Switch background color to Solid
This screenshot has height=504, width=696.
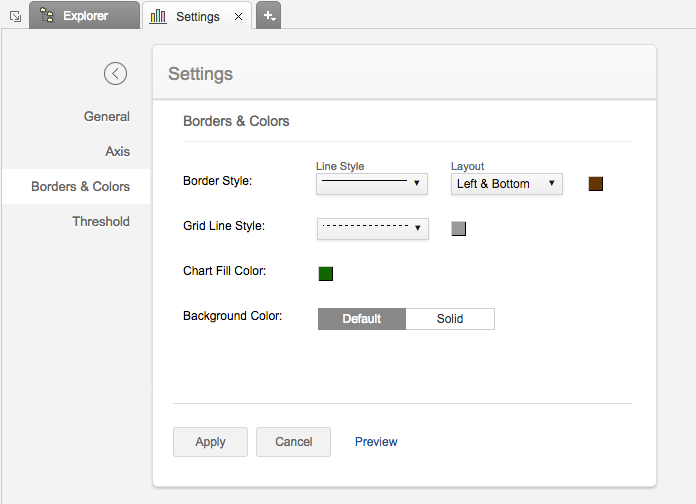[450, 319]
